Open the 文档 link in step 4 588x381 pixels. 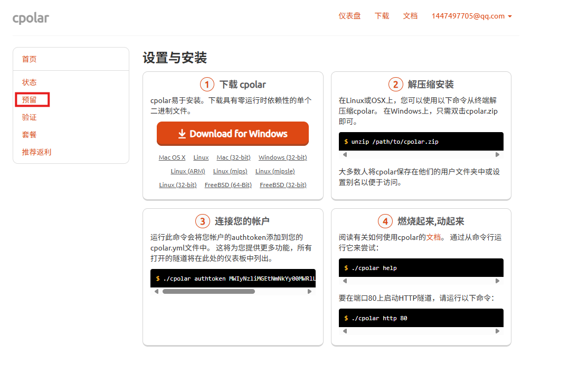tap(433, 237)
